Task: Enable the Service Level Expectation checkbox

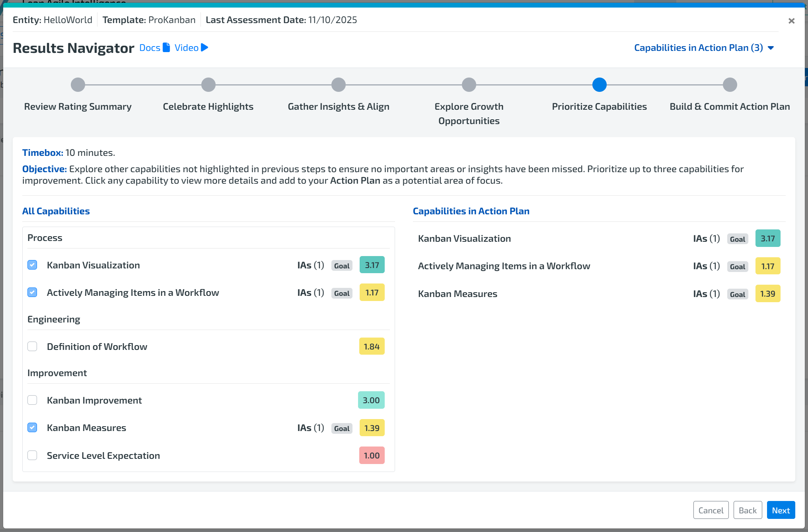Action: [x=33, y=456]
